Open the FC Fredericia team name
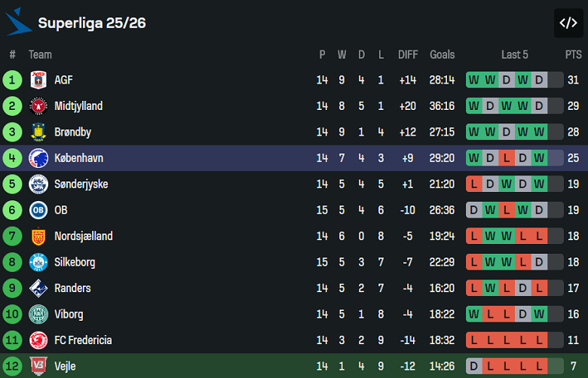Image resolution: width=588 pixels, height=378 pixels. (x=83, y=340)
